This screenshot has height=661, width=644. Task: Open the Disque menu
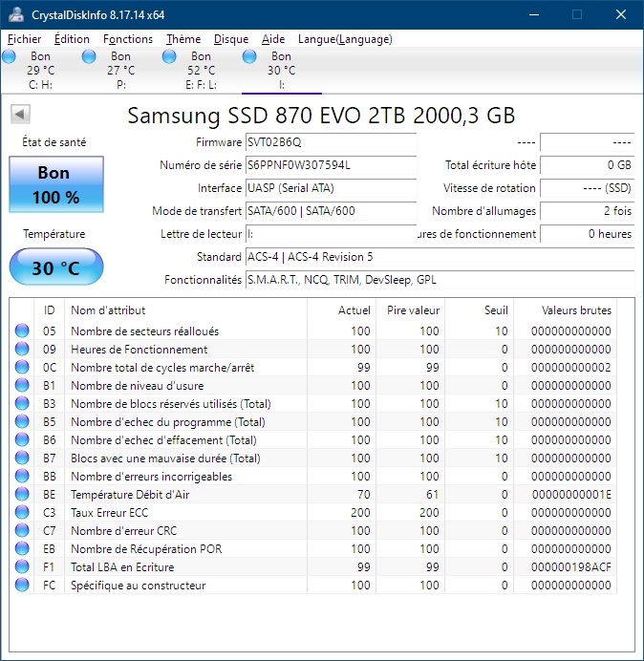[231, 39]
